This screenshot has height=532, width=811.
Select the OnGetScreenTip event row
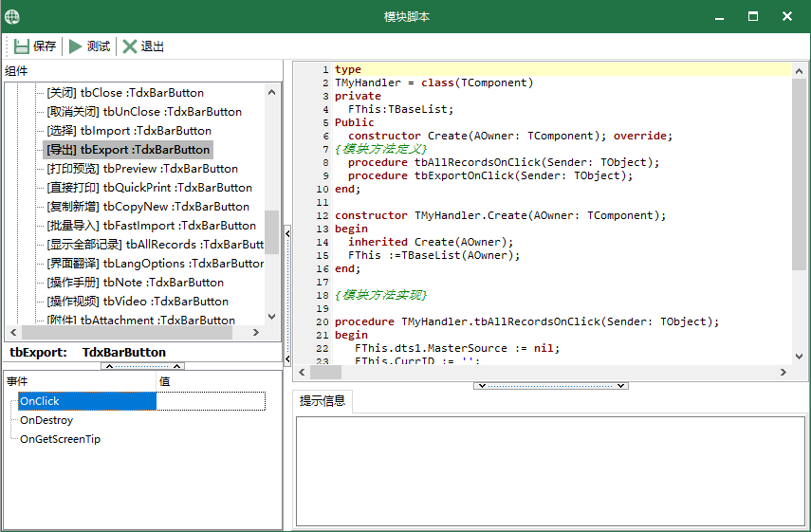point(60,439)
